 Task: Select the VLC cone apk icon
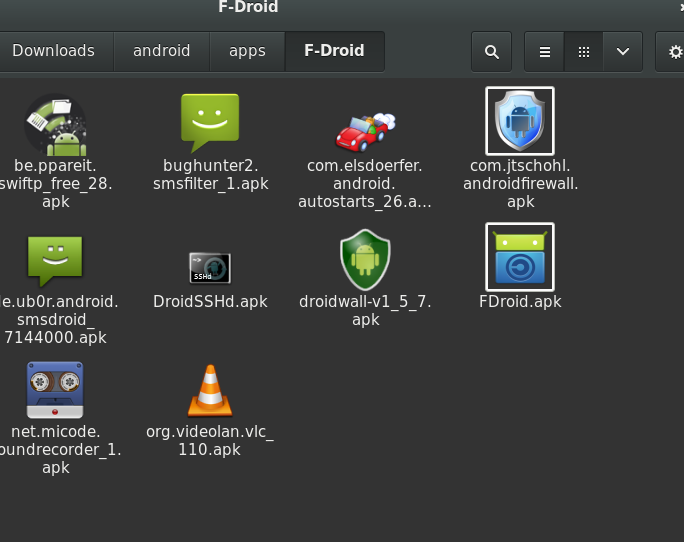210,390
